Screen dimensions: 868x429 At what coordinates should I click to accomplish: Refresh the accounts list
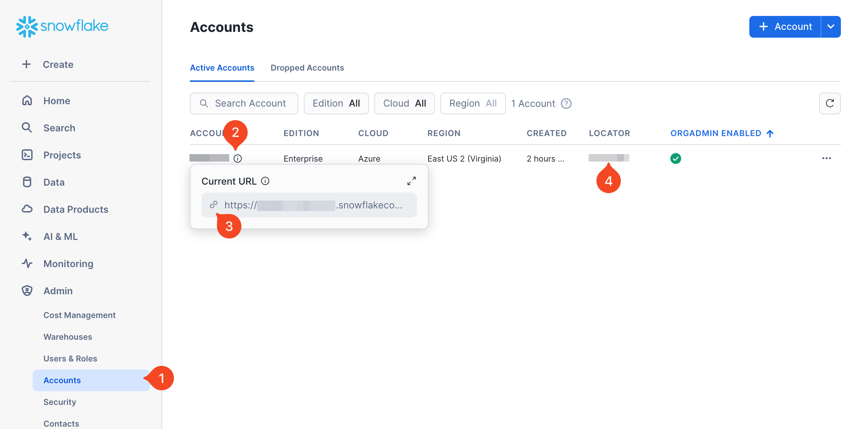[830, 104]
